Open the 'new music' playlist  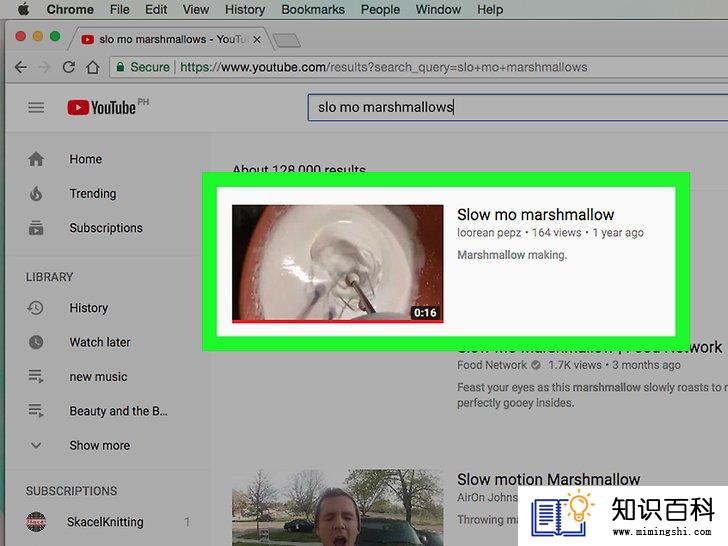[98, 377]
